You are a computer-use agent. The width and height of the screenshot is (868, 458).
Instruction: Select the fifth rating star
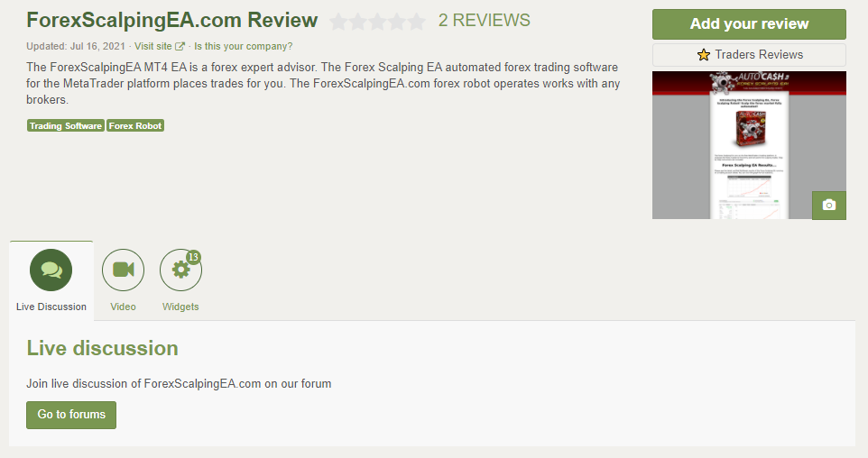(416, 22)
